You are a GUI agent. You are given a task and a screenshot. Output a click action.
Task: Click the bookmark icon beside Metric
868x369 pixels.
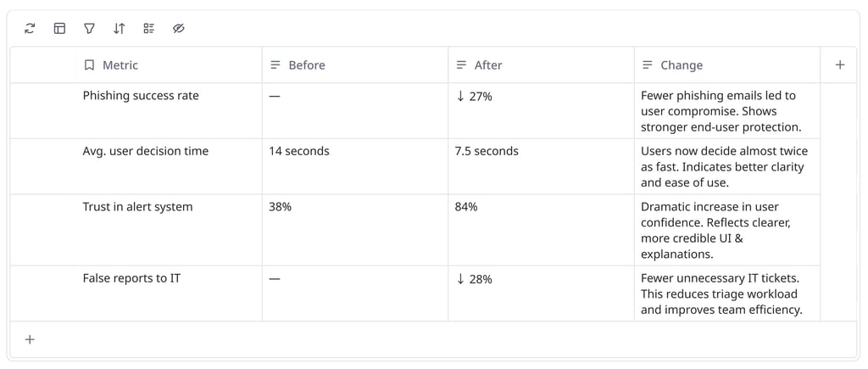[x=89, y=64]
